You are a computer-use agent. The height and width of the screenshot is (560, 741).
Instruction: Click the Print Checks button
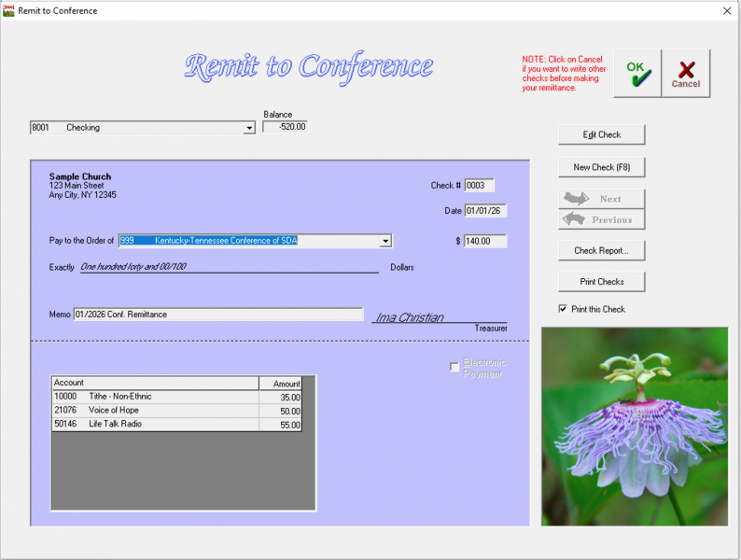click(601, 281)
